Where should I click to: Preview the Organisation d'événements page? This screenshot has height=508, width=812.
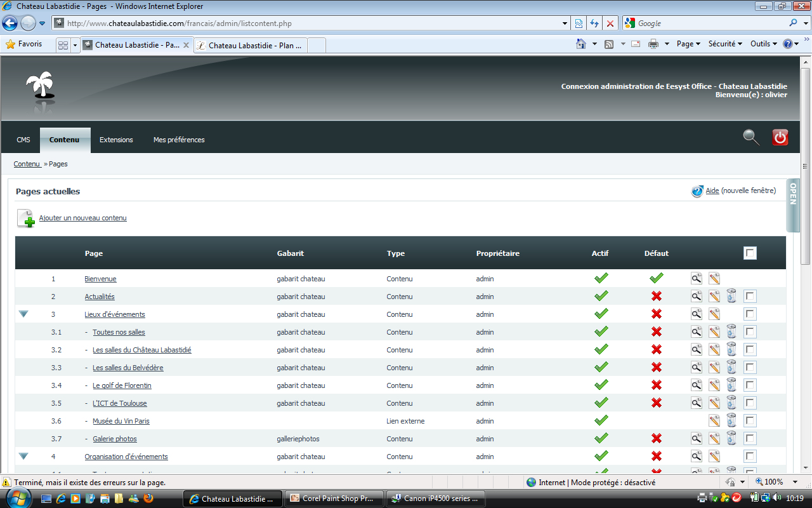click(697, 456)
